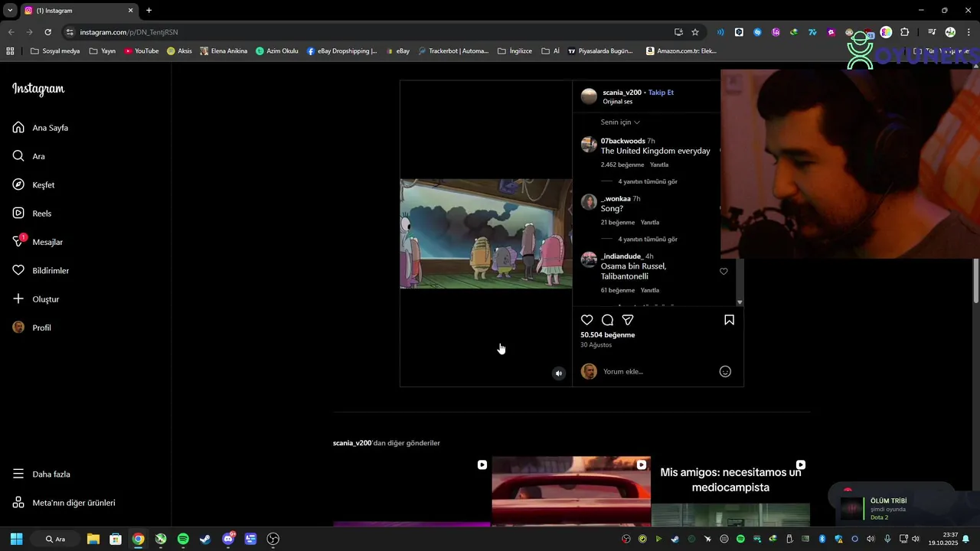Image resolution: width=980 pixels, height=551 pixels.
Task: Open the clock and date flyout
Action: click(942, 539)
